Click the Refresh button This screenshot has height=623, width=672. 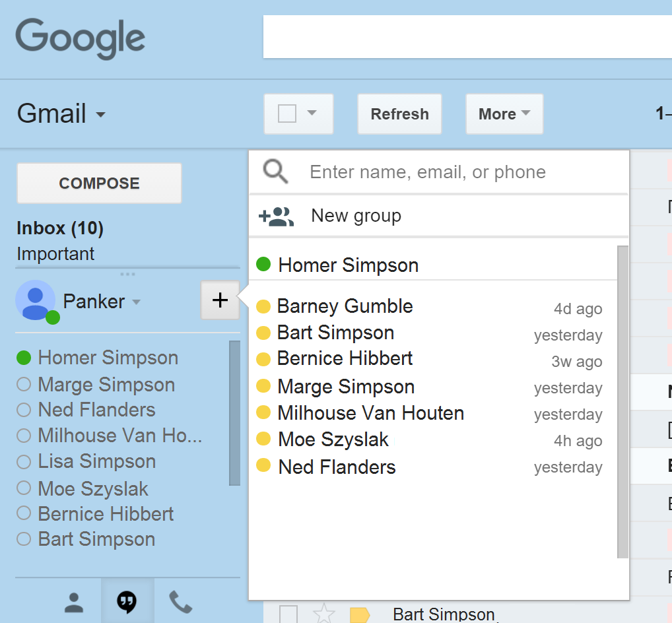(x=399, y=114)
